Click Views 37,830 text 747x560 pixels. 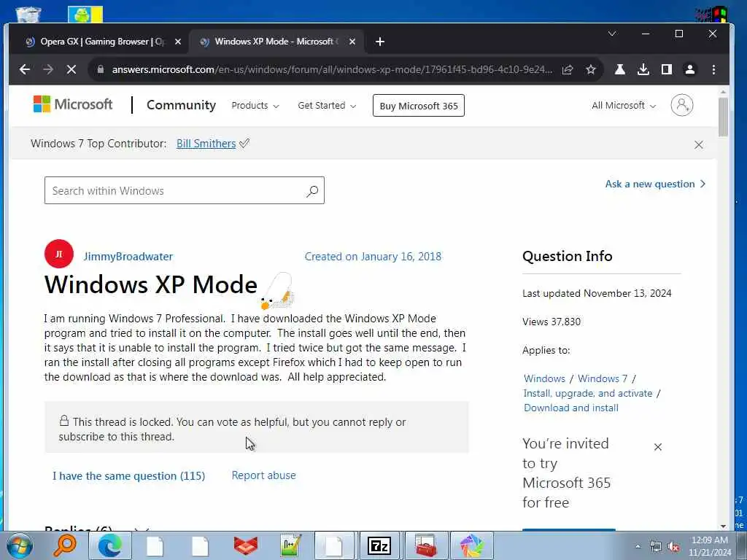tap(551, 322)
